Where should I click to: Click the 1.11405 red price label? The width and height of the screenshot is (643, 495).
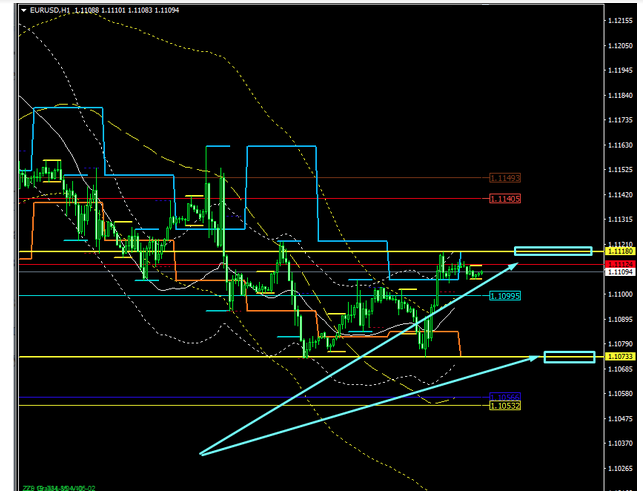click(505, 199)
